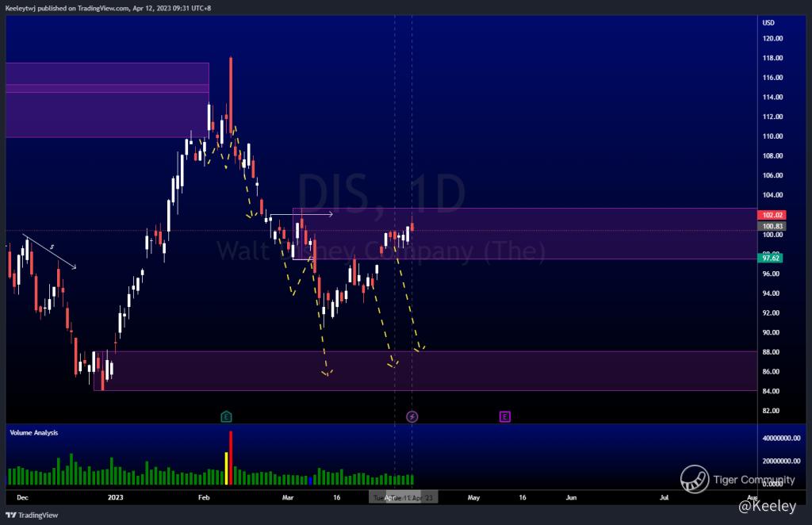Click the Jul date axis label
812x525 pixels.
664,497
